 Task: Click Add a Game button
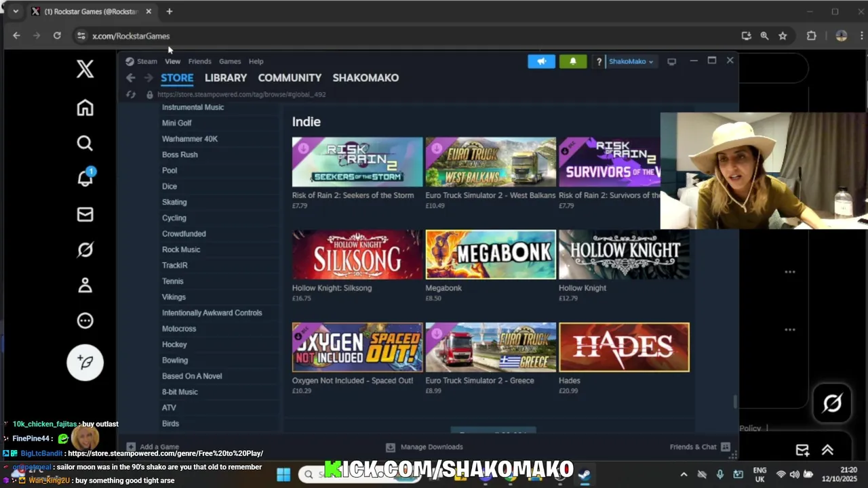coord(153,447)
